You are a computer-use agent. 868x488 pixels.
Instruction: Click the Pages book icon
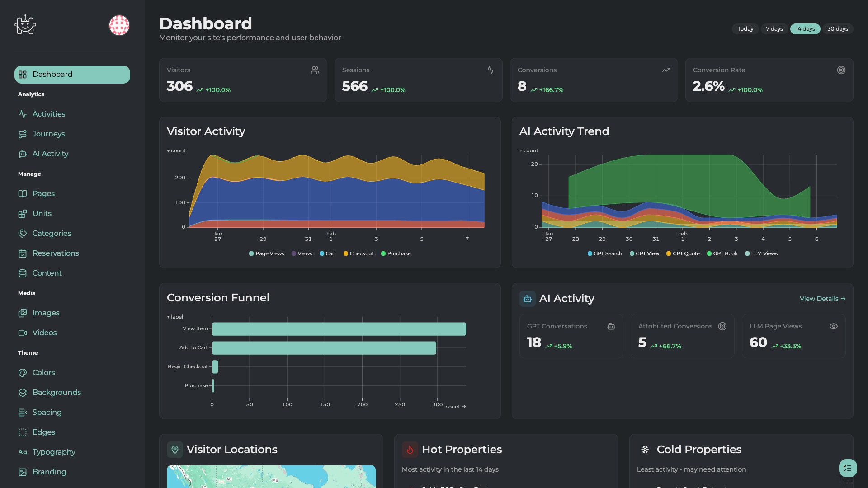click(x=23, y=193)
